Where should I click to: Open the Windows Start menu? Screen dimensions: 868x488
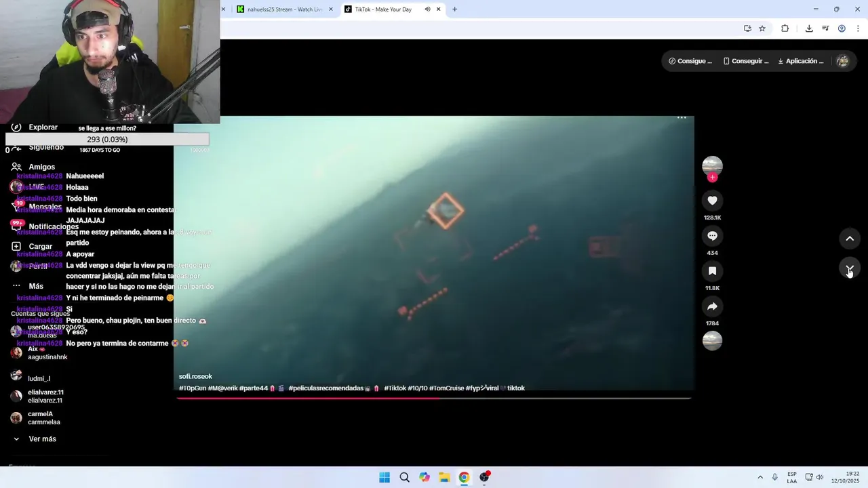point(384,477)
